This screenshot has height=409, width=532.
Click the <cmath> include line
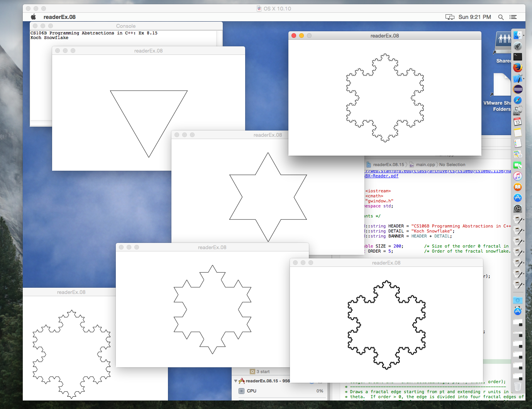pyautogui.click(x=374, y=196)
